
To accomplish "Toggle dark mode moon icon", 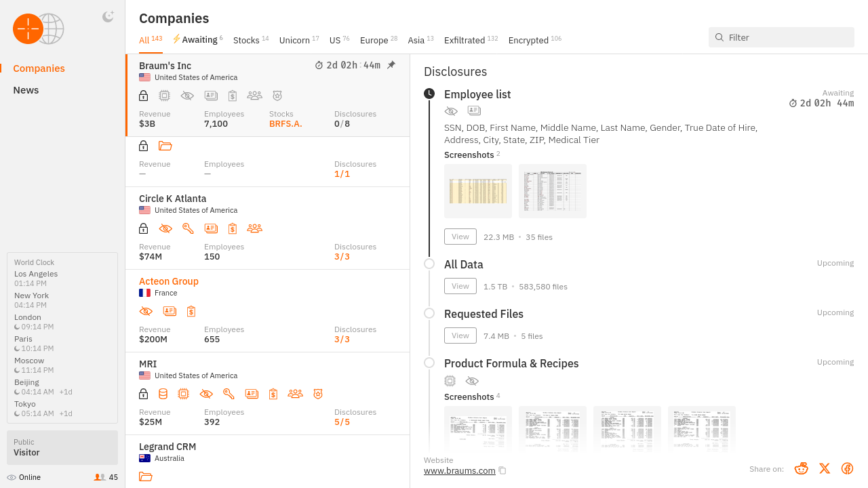I will pos(108,17).
